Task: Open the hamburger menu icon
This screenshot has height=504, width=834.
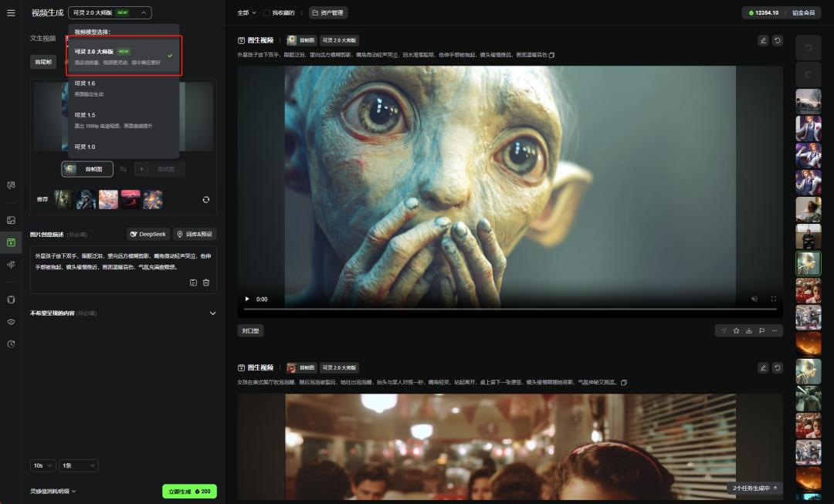Action: tap(11, 13)
